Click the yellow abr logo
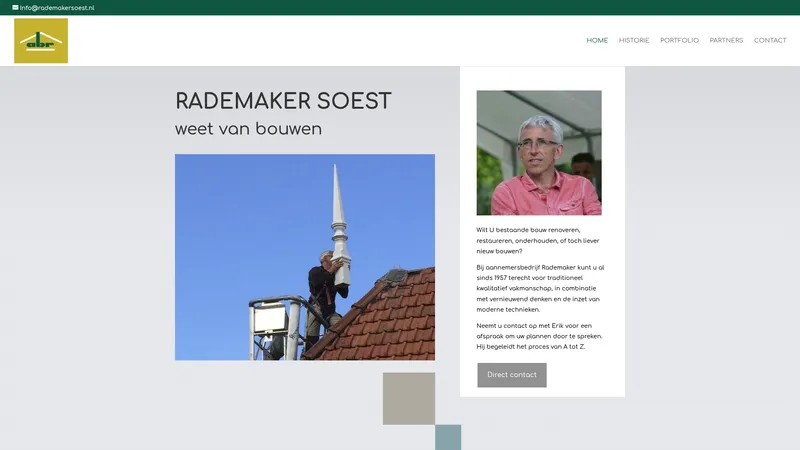The height and width of the screenshot is (450, 800). tap(41, 41)
